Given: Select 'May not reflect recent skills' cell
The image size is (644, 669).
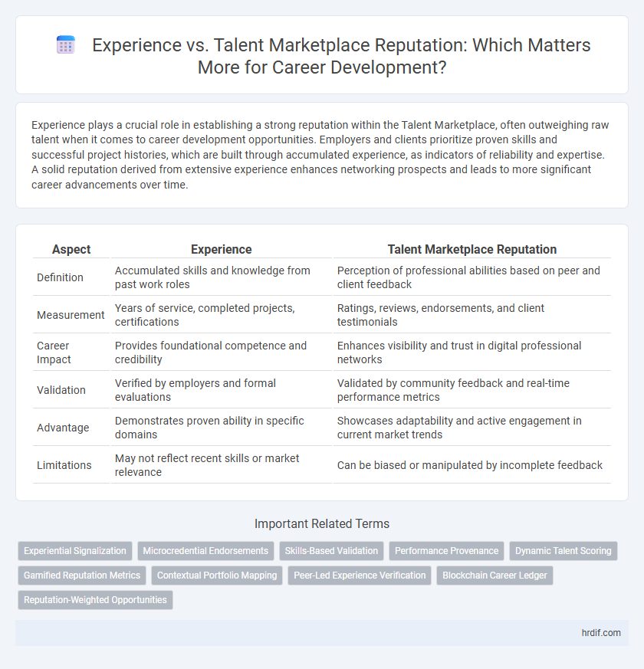Looking at the screenshot, I should click(x=221, y=465).
